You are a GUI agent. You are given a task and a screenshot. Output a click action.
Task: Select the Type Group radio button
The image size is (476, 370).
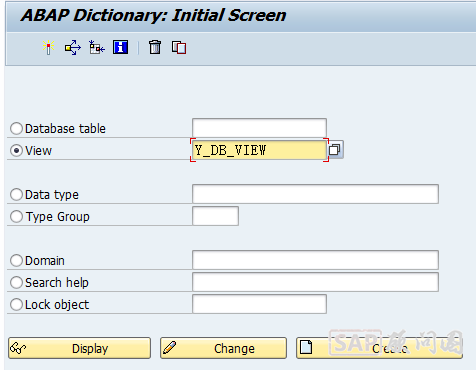click(x=16, y=216)
